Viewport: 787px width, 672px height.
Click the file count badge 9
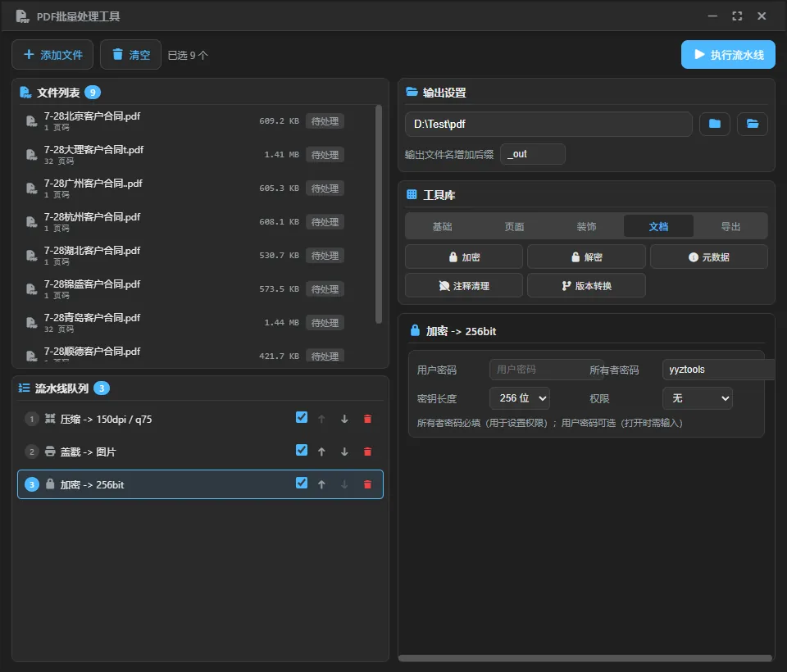pos(93,93)
